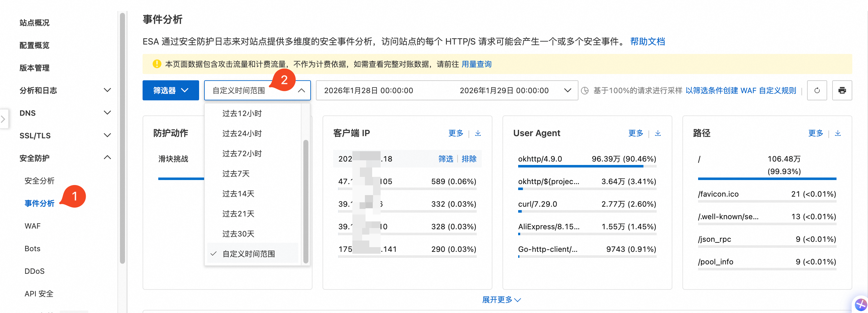The width and height of the screenshot is (868, 313).
Task: Open the 用量查询 link
Action: tap(476, 64)
